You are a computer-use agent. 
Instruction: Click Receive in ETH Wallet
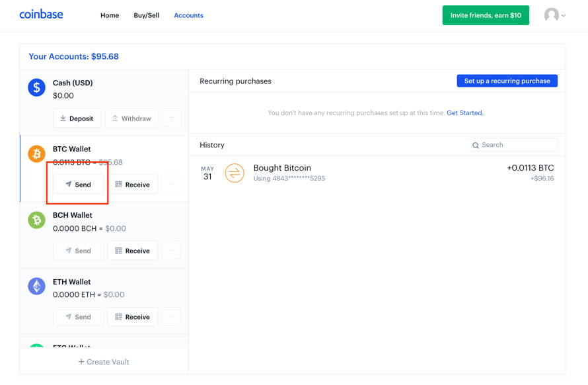pyautogui.click(x=133, y=317)
